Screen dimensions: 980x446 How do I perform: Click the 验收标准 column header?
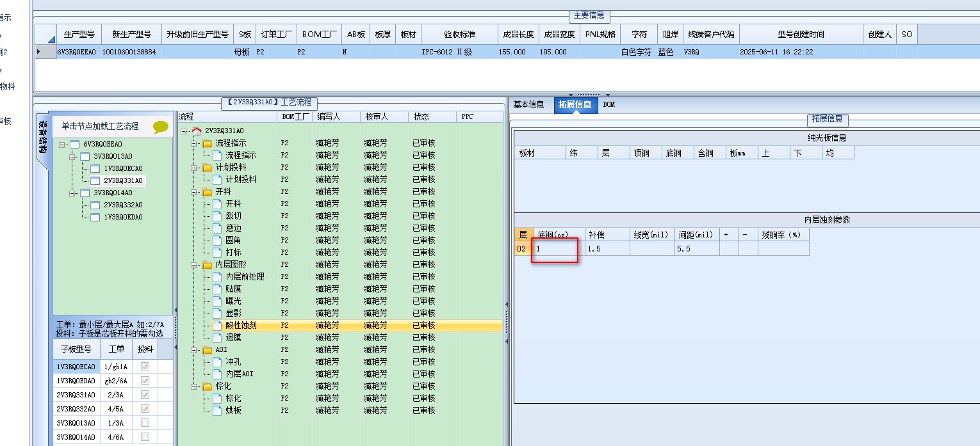click(x=459, y=35)
